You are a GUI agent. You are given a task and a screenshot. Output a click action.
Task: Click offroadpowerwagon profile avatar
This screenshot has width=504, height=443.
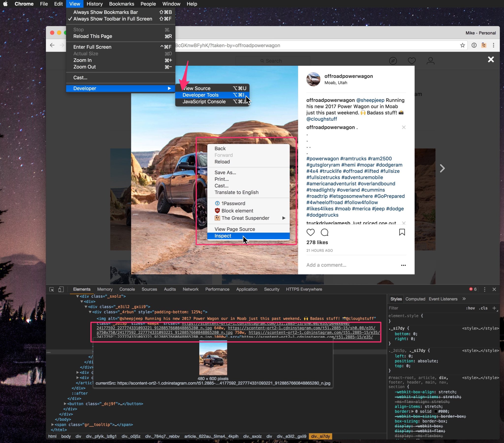[313, 79]
